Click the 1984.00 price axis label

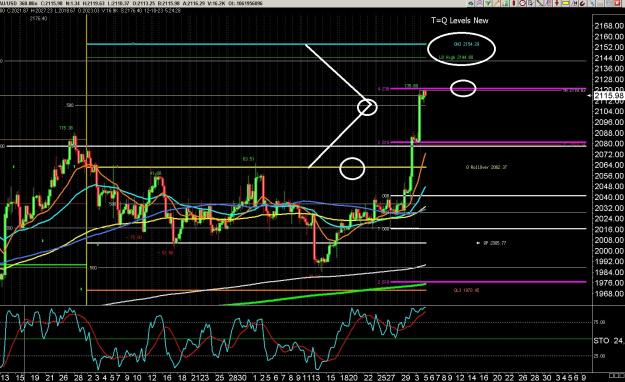click(x=609, y=272)
